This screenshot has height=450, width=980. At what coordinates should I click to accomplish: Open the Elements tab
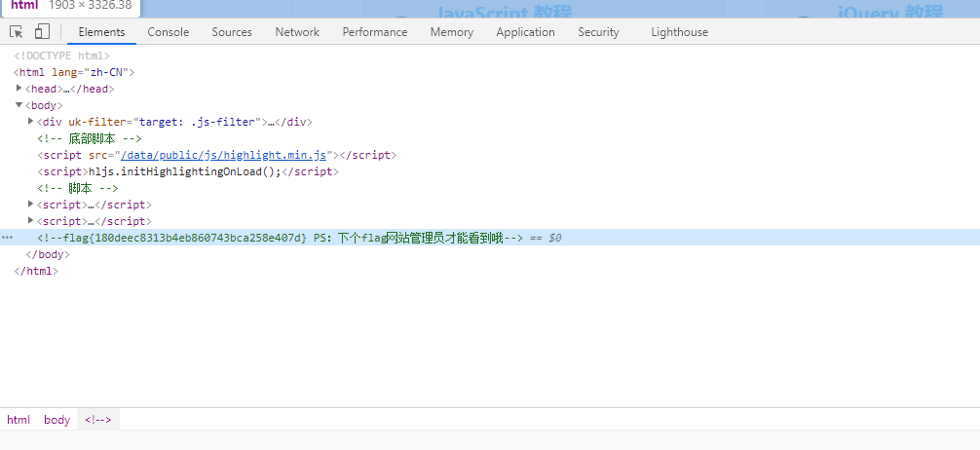(x=101, y=32)
